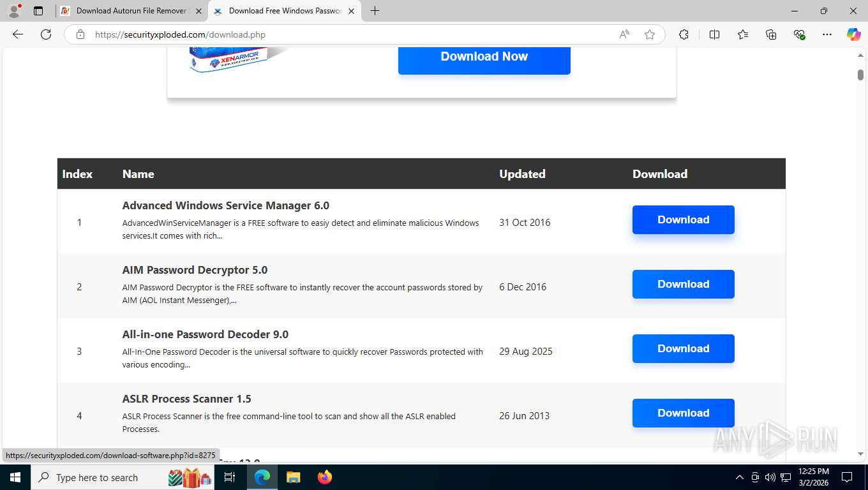Image resolution: width=868 pixels, height=490 pixels.
Task: Open the notification center icon
Action: [847, 477]
